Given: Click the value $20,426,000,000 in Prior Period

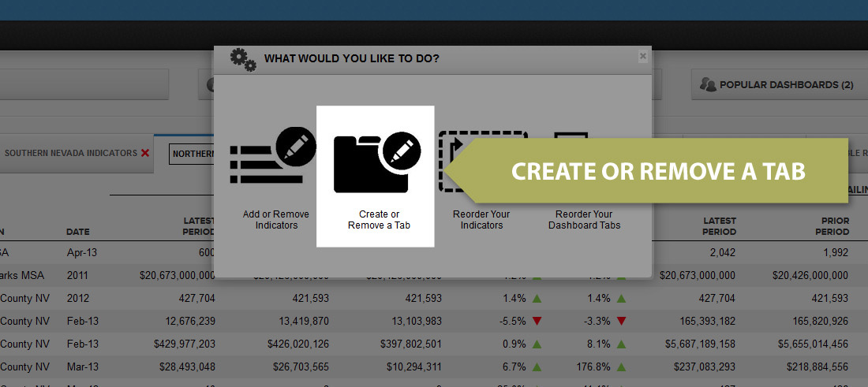Looking at the screenshot, I should [x=810, y=275].
